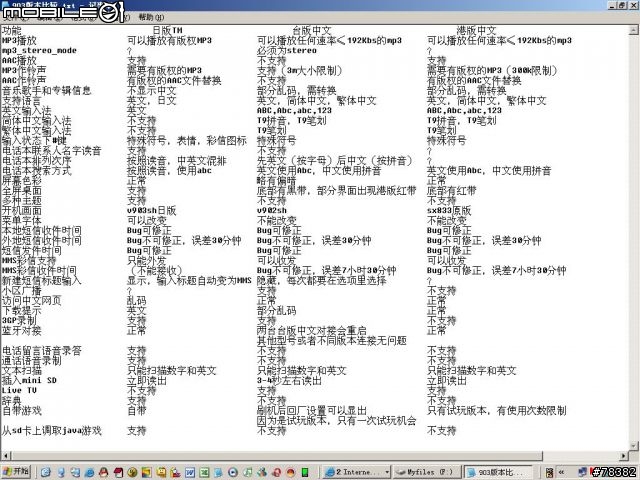Expand hidden tray icons with the « arrow
The width and height of the screenshot is (640, 480).
pyautogui.click(x=561, y=472)
